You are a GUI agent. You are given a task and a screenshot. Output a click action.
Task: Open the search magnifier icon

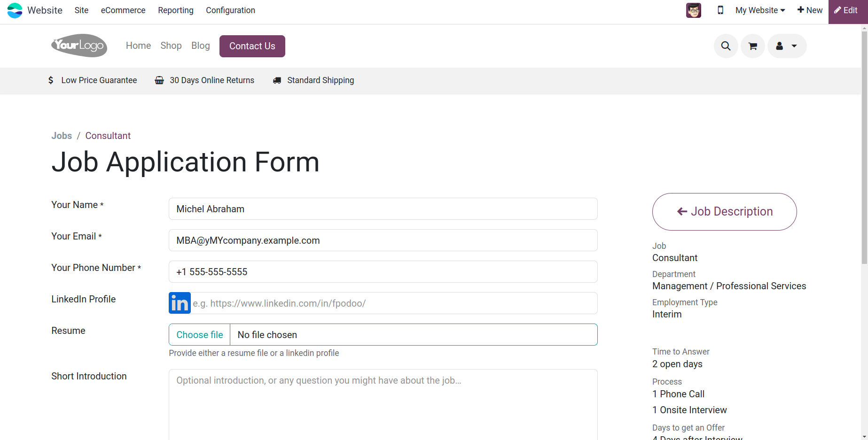[x=726, y=46]
